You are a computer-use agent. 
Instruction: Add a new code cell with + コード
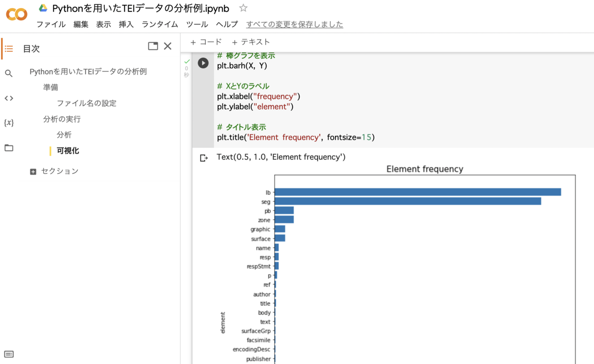[x=206, y=42]
